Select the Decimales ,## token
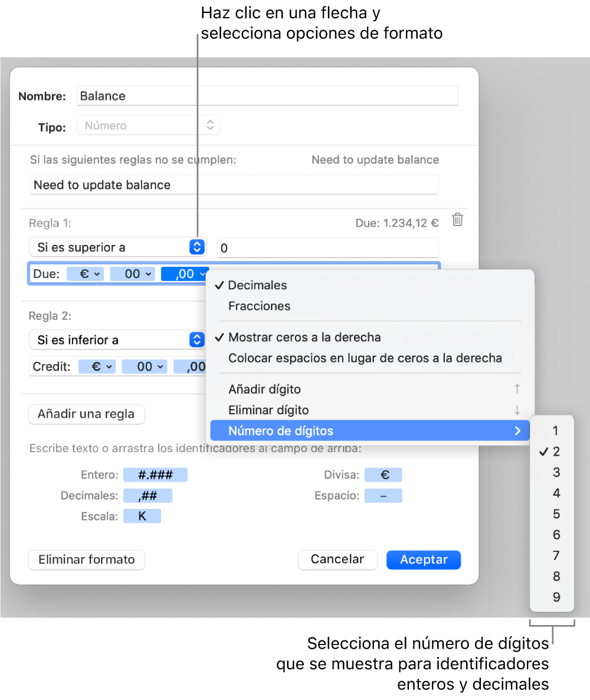590x700 pixels. coord(147,496)
